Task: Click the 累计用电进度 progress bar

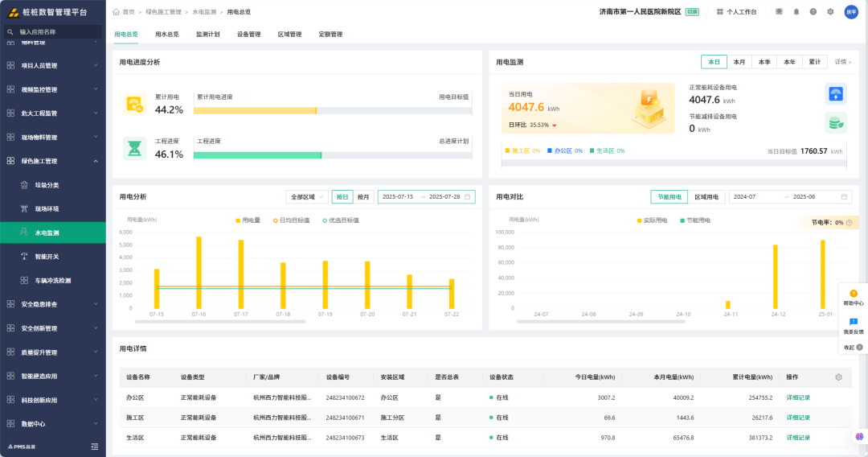Action: click(333, 111)
